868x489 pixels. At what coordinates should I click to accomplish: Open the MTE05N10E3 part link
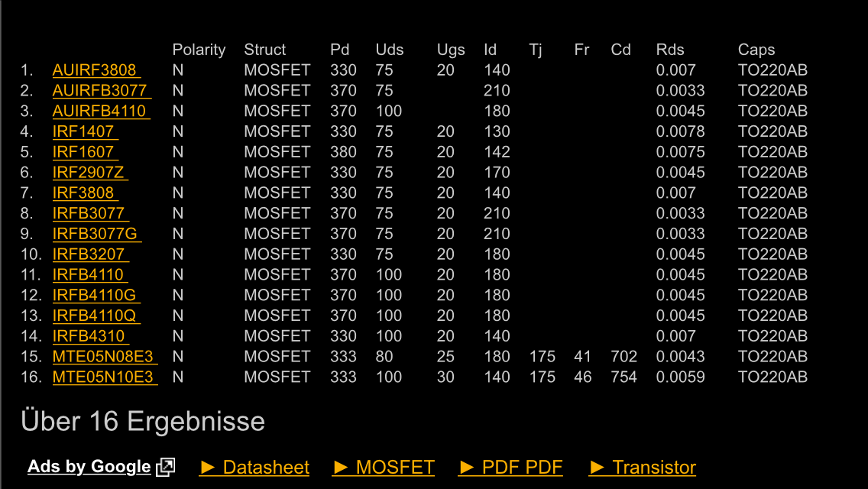103,377
